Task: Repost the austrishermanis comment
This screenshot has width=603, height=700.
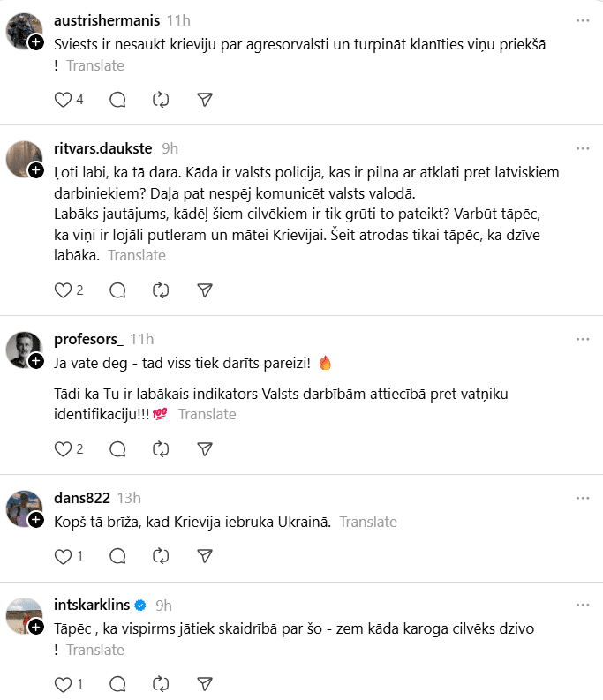Action: 161,100
